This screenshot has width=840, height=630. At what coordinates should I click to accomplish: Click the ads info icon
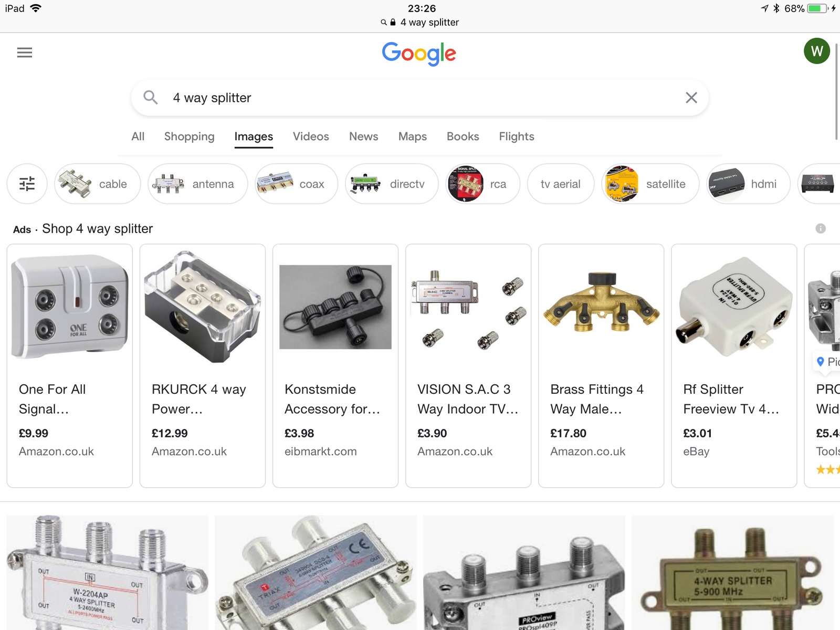820,228
